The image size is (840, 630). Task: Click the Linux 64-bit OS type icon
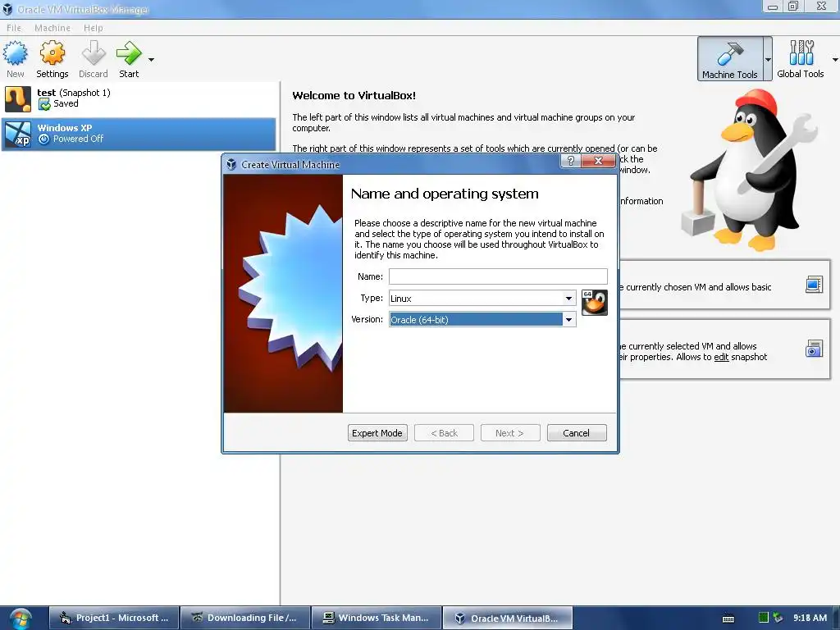595,303
